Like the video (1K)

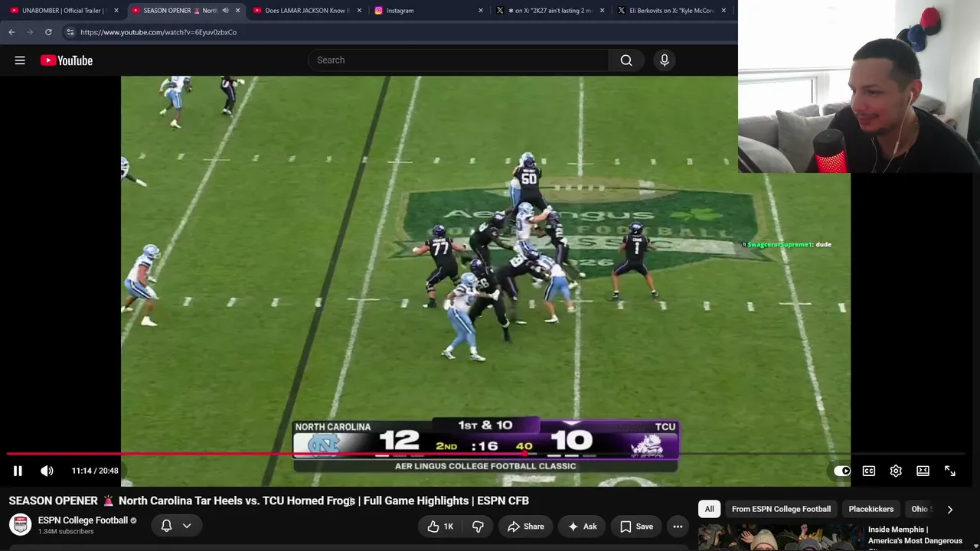[441, 527]
